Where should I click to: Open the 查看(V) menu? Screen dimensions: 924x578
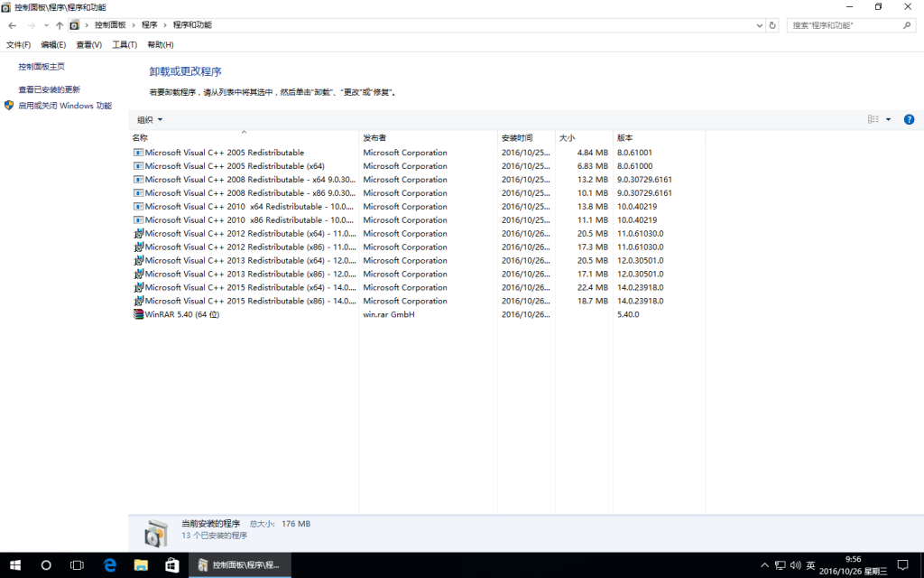point(89,45)
